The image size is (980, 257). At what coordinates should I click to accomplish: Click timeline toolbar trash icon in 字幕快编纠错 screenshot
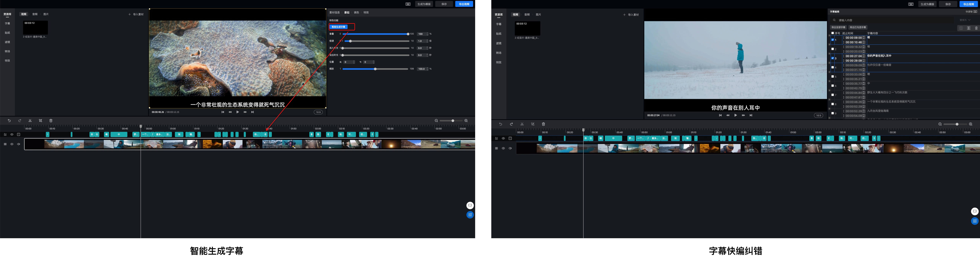point(543,124)
